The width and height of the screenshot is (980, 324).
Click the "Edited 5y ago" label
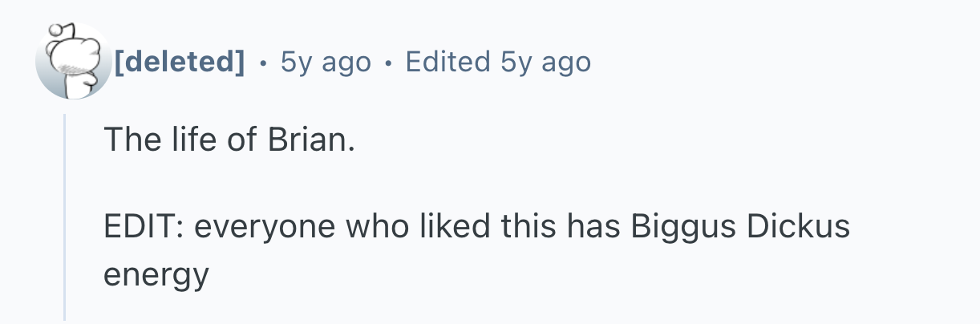point(498,61)
